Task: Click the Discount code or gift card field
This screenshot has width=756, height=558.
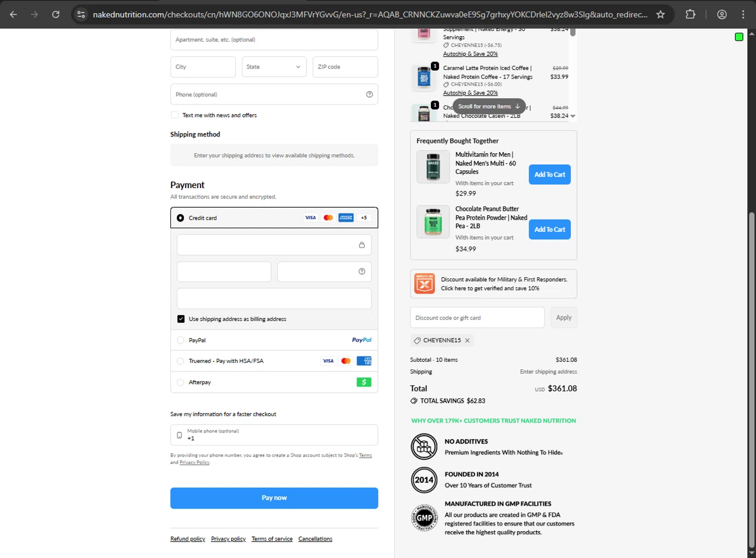Action: pyautogui.click(x=477, y=318)
